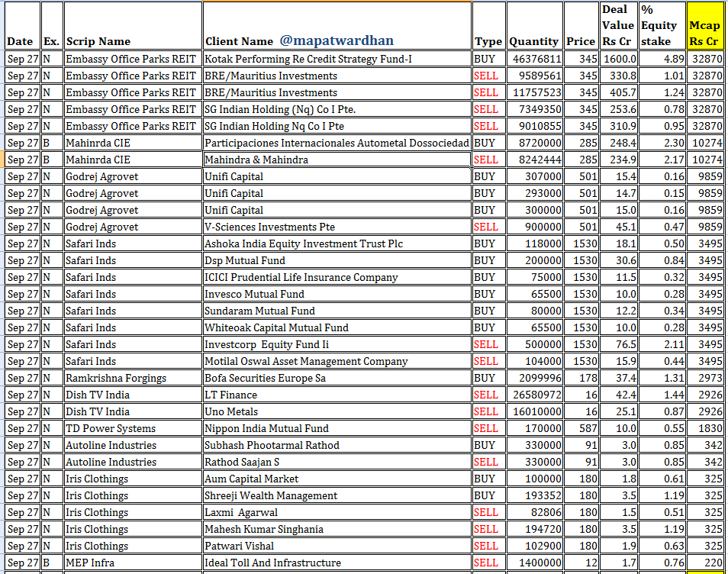
Task: Click Subhash Phootarmal Rathod cell
Action: [x=337, y=445]
